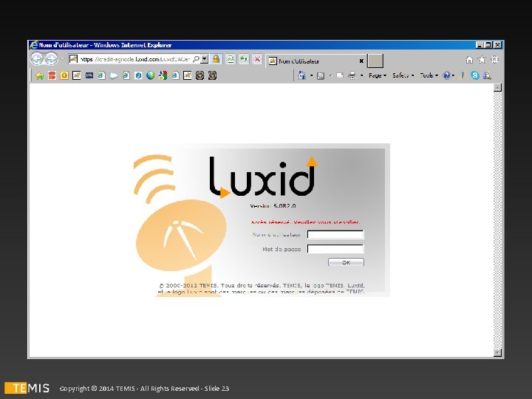The width and height of the screenshot is (532, 399).
Task: Open Favorites star icon at top right
Action: click(x=482, y=60)
